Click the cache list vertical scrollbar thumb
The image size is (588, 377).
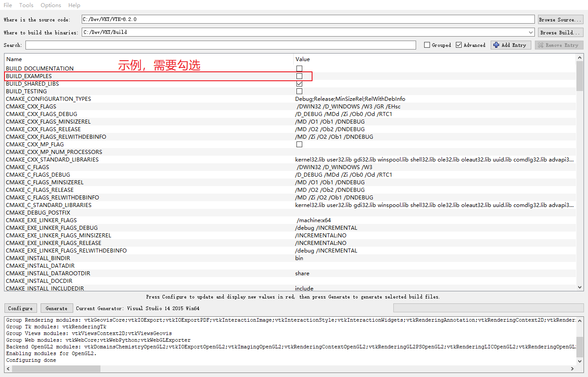click(580, 76)
